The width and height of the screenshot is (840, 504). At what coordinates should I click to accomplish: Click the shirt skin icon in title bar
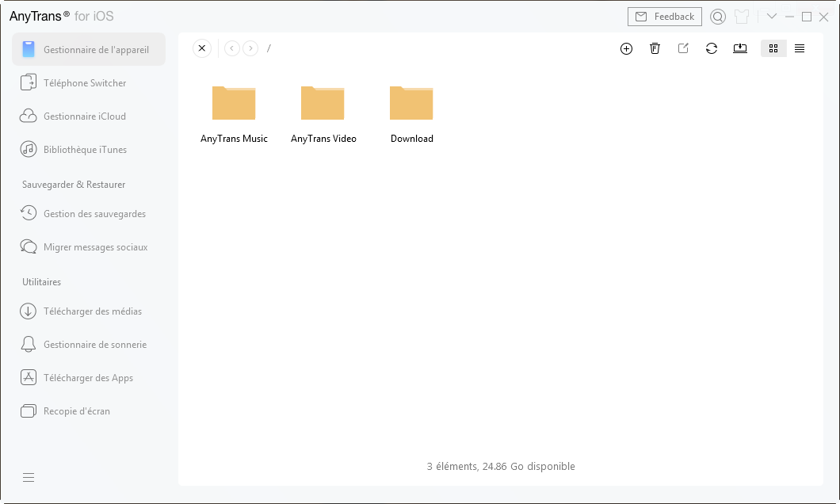coord(742,17)
